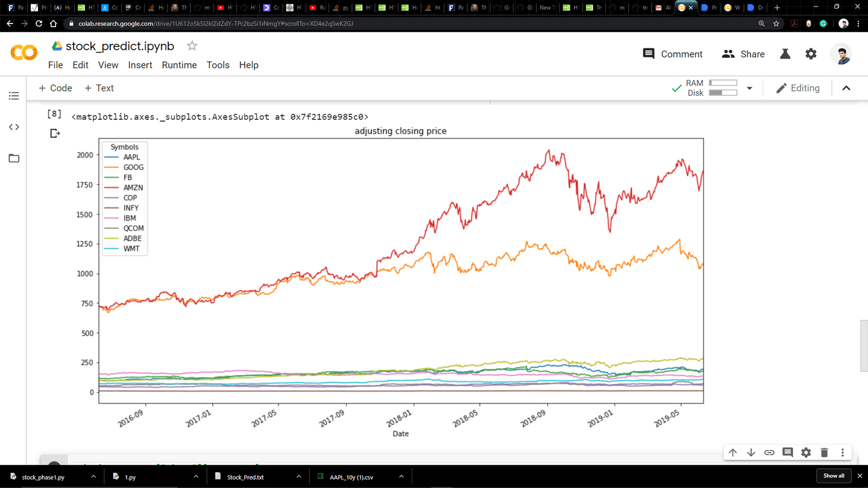Open a new browser tab
This screenshot has width=868, height=488.
click(777, 8)
